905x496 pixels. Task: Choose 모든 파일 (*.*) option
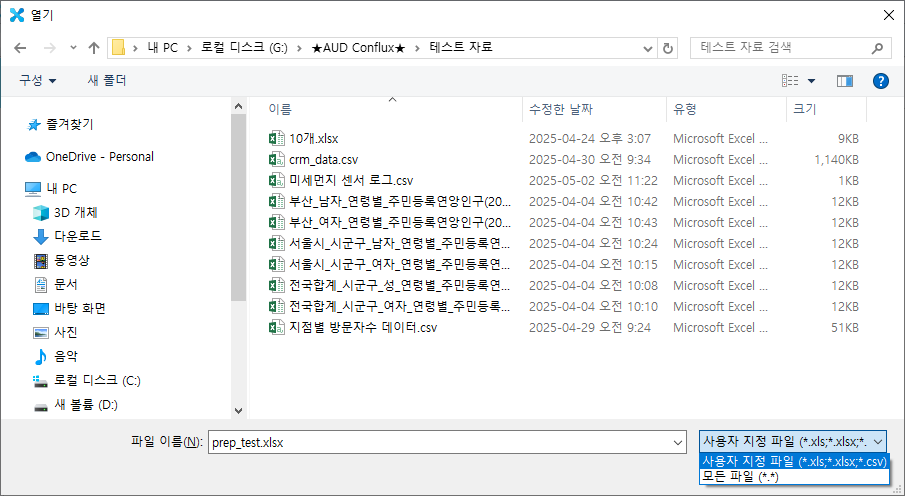point(794,476)
